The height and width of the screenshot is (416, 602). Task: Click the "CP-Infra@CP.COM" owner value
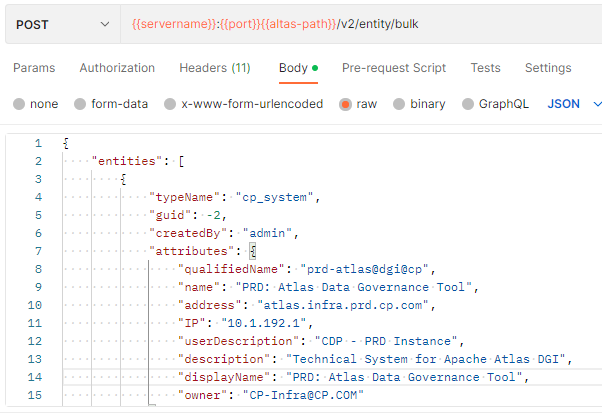point(303,395)
